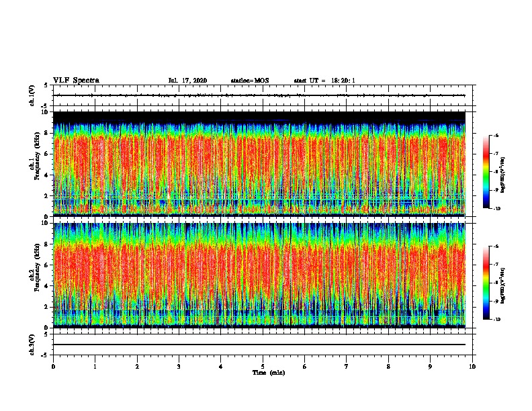Click the "1" tick on the time axis
The height and width of the screenshot is (411, 532).
(95, 367)
